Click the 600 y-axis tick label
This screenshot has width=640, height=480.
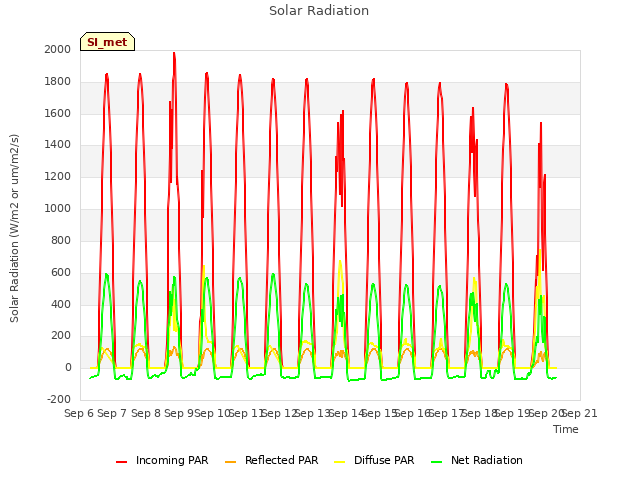61,272
